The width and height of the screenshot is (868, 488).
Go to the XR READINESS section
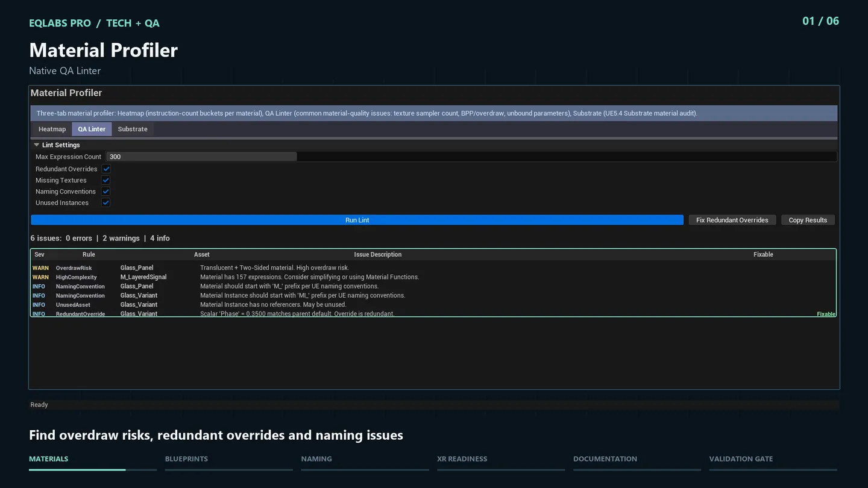coord(462,459)
